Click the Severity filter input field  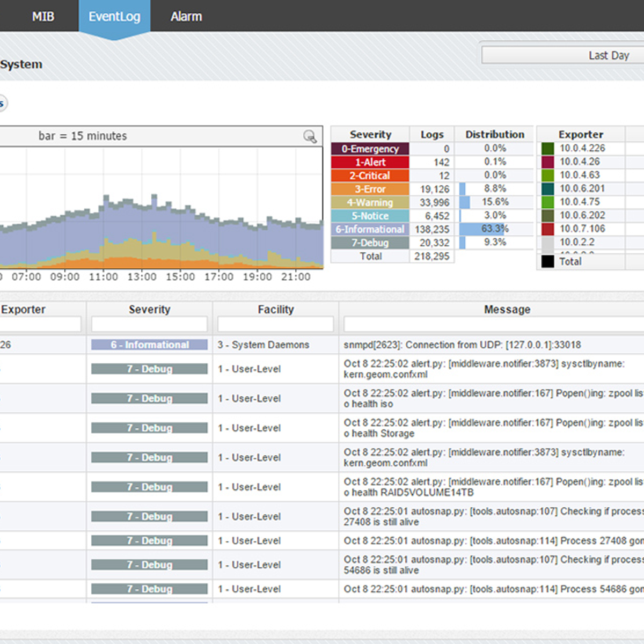coord(149,324)
